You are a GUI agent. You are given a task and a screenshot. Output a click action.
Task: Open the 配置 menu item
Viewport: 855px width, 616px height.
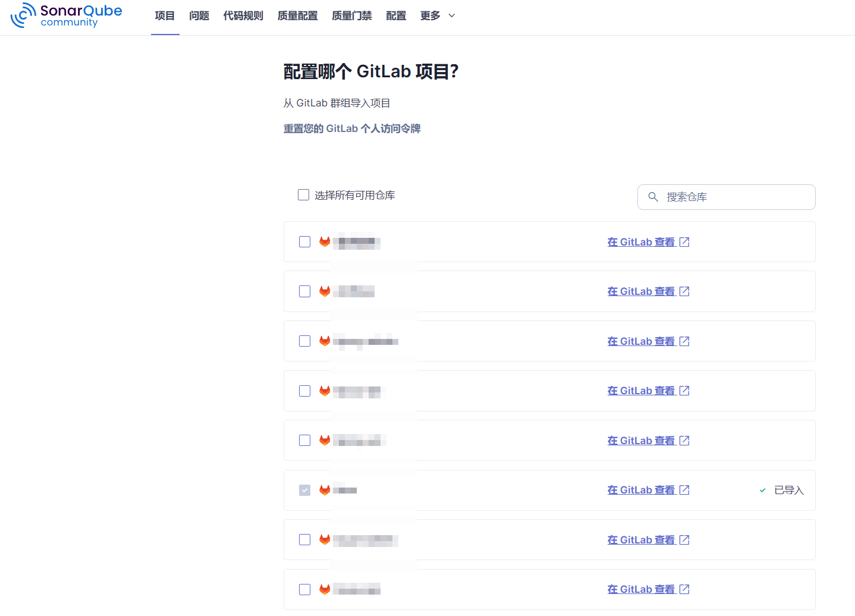tap(396, 16)
